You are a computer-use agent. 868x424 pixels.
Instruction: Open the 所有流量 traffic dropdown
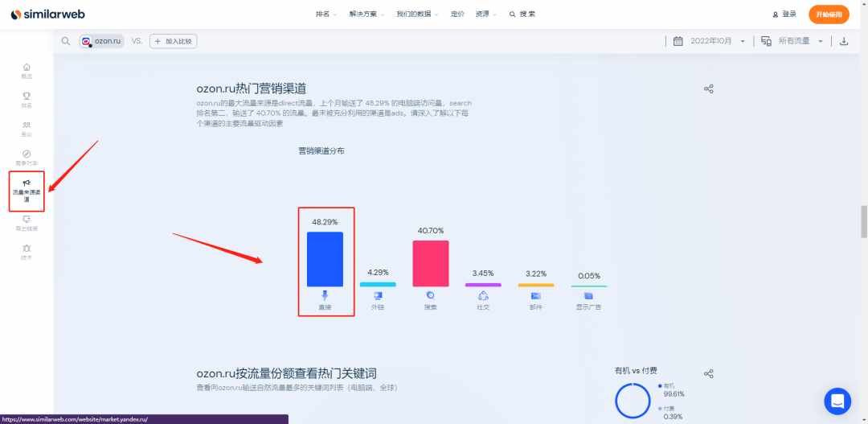[801, 41]
